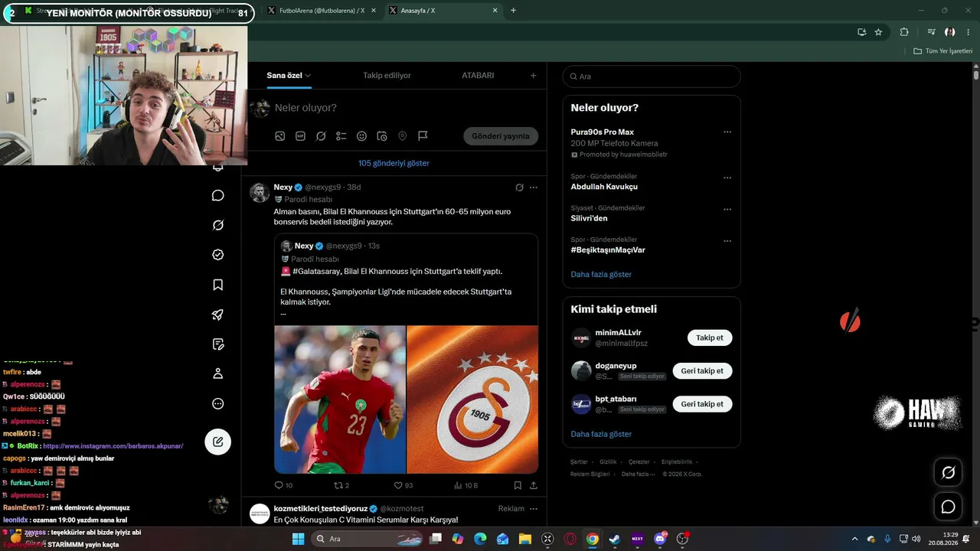
Task: Open Bookmarks from the X sidebar
Action: 218,285
